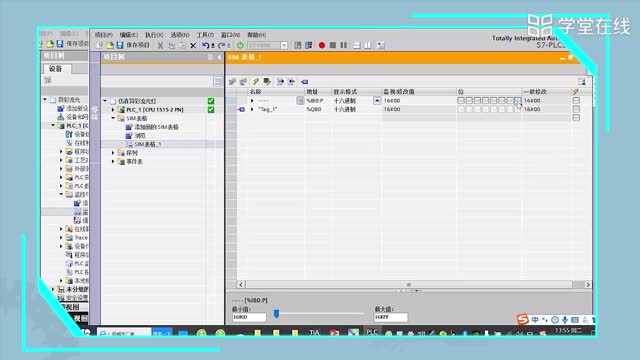This screenshot has width=640, height=360.
Task: Click the PLC taskbar icon
Action: (371, 332)
